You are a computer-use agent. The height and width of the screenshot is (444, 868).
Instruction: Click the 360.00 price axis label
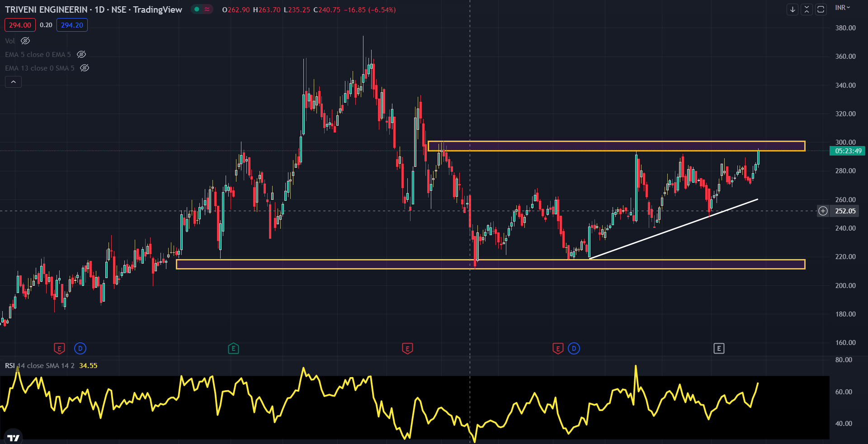coord(845,57)
